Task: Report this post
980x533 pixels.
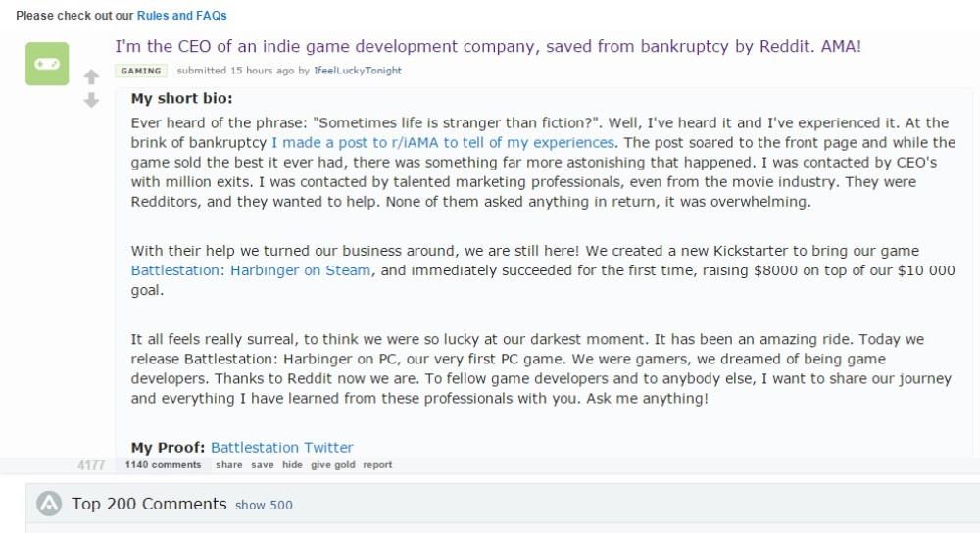Action: point(377,464)
